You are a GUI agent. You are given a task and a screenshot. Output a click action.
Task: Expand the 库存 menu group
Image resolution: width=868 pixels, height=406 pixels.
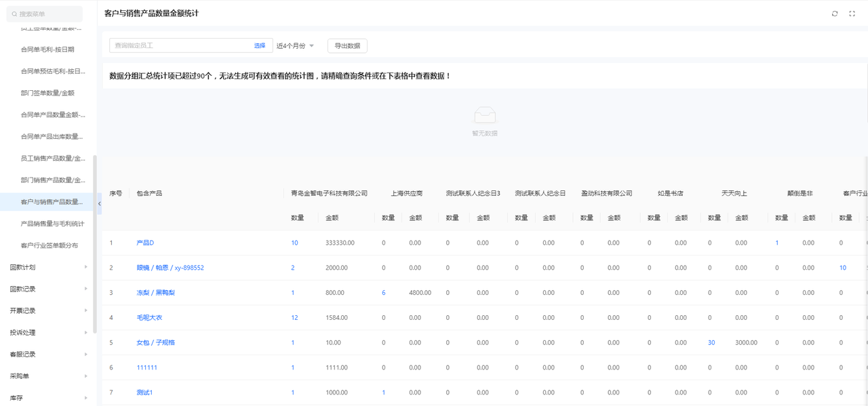(x=49, y=398)
